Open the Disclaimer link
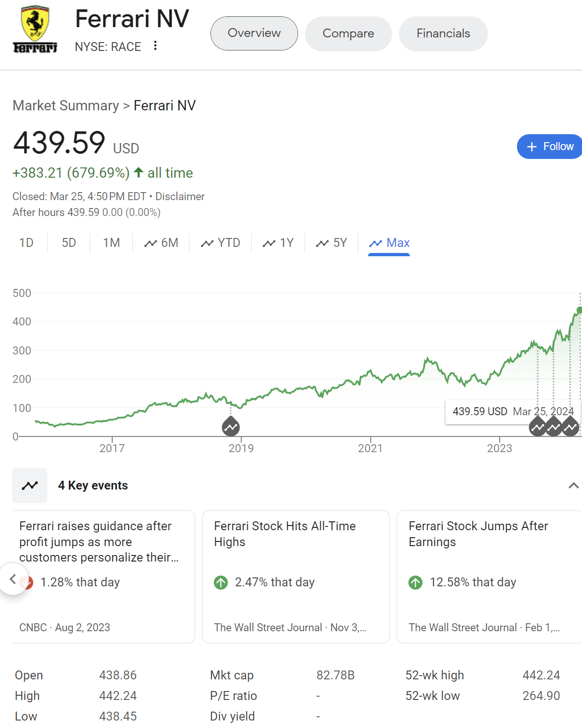Image resolution: width=582 pixels, height=728 pixels. pos(180,196)
